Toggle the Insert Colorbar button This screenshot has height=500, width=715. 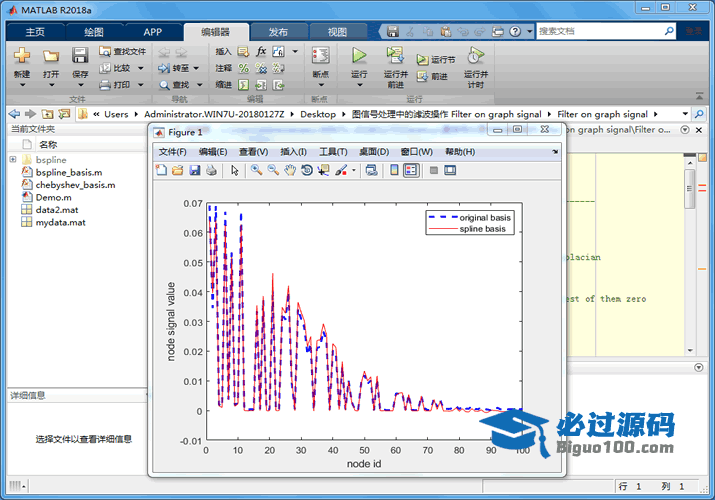(x=395, y=170)
